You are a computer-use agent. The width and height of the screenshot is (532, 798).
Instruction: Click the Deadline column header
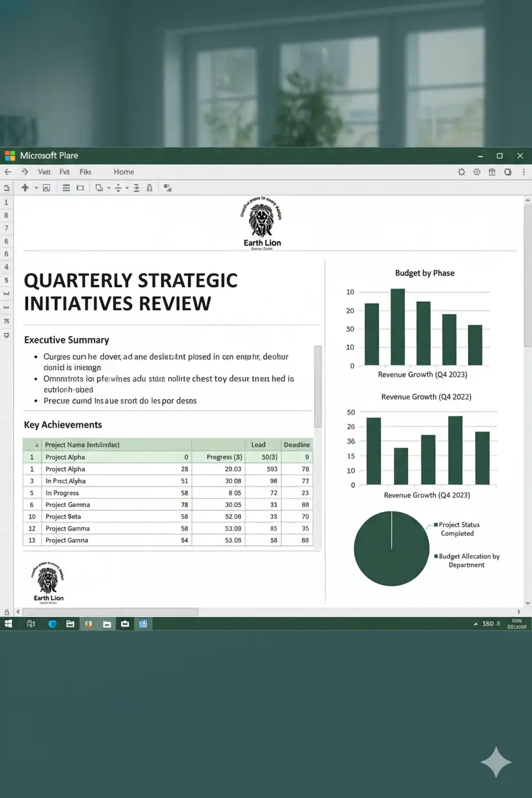pyautogui.click(x=297, y=444)
